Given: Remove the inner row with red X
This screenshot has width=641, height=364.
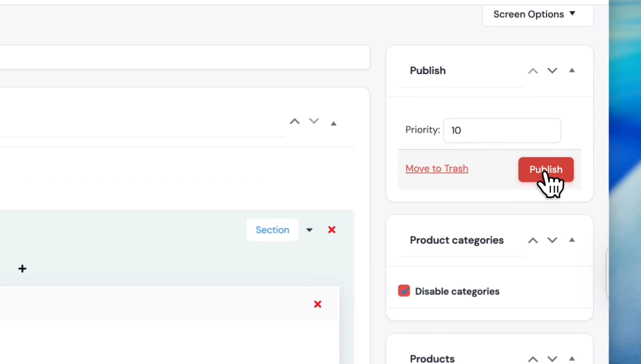Looking at the screenshot, I should 317,304.
